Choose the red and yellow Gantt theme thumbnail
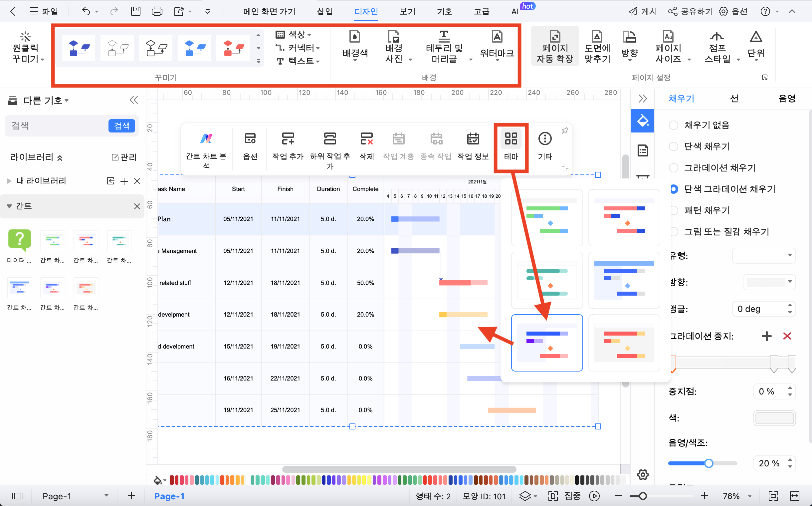Screen dimensions: 812x506 [x=624, y=343]
